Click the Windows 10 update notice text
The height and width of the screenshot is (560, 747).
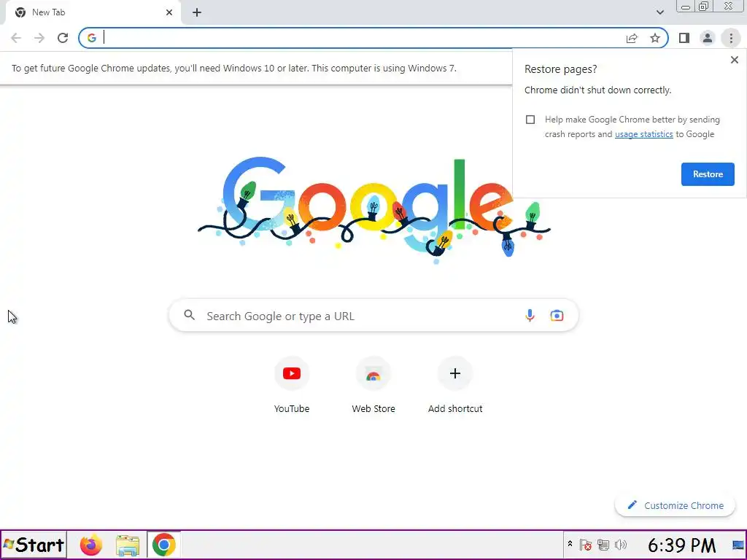coord(234,68)
